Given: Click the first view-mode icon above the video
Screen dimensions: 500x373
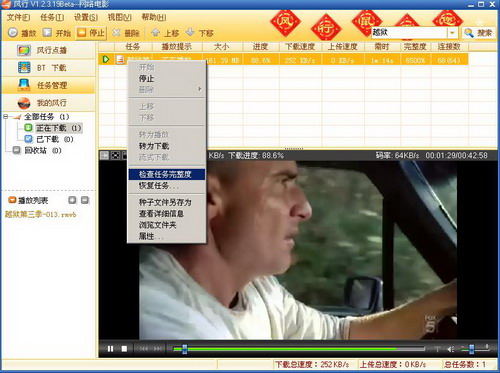Looking at the screenshot, I should 105,155.
